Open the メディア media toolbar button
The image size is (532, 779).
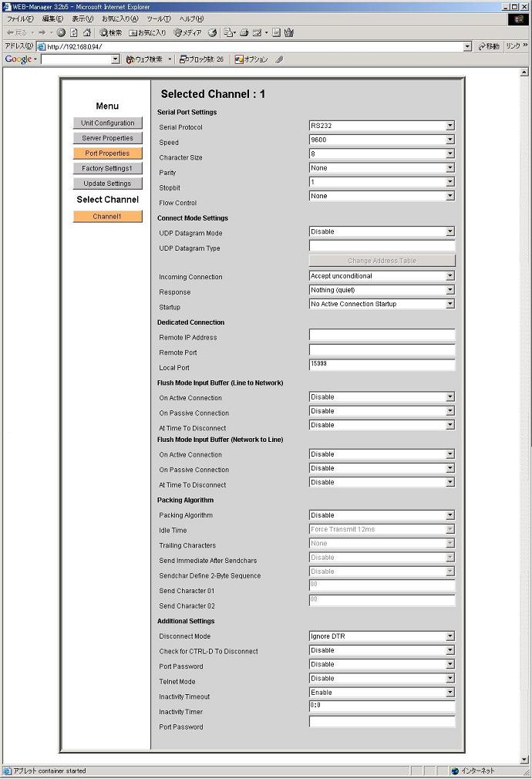[x=188, y=33]
